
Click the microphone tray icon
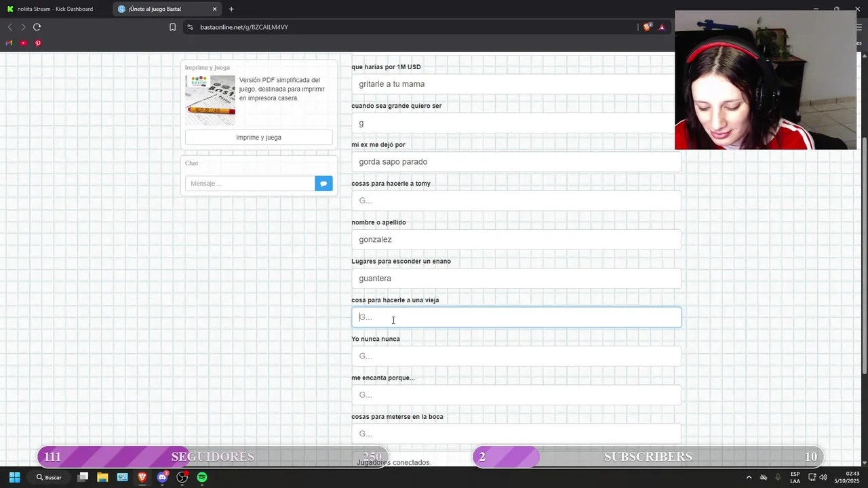click(x=778, y=477)
